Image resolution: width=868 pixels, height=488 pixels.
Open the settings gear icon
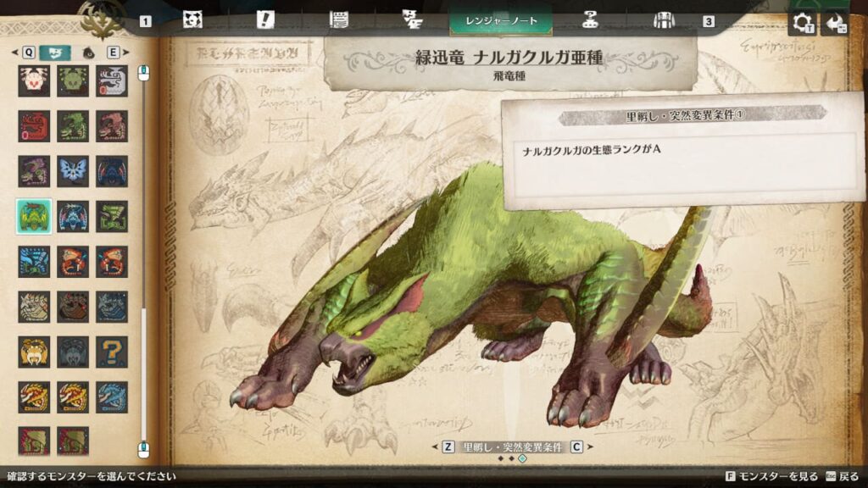point(802,23)
